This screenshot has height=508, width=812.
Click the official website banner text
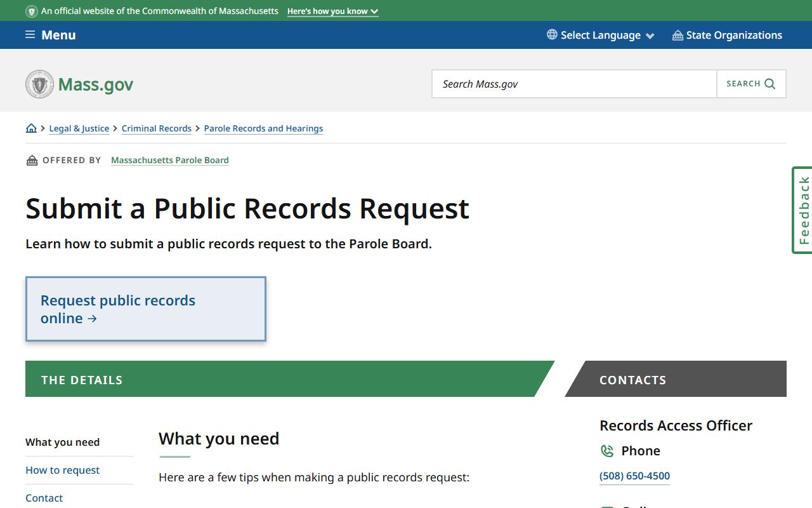160,11
